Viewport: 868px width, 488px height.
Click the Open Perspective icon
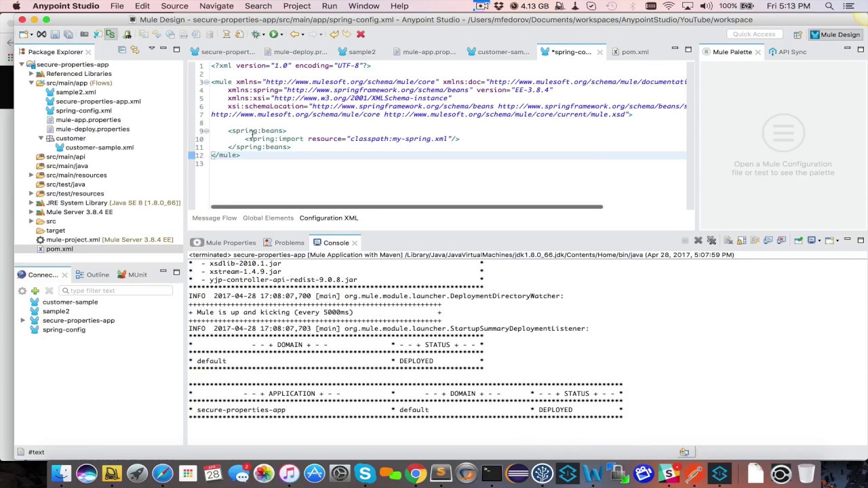pyautogui.click(x=797, y=35)
